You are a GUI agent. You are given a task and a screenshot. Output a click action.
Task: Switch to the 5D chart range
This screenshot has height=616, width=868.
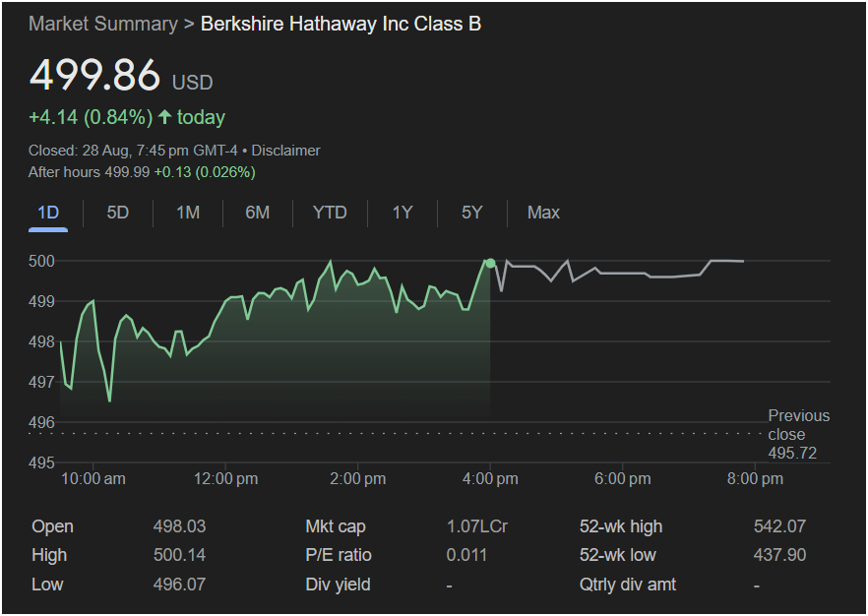click(117, 213)
